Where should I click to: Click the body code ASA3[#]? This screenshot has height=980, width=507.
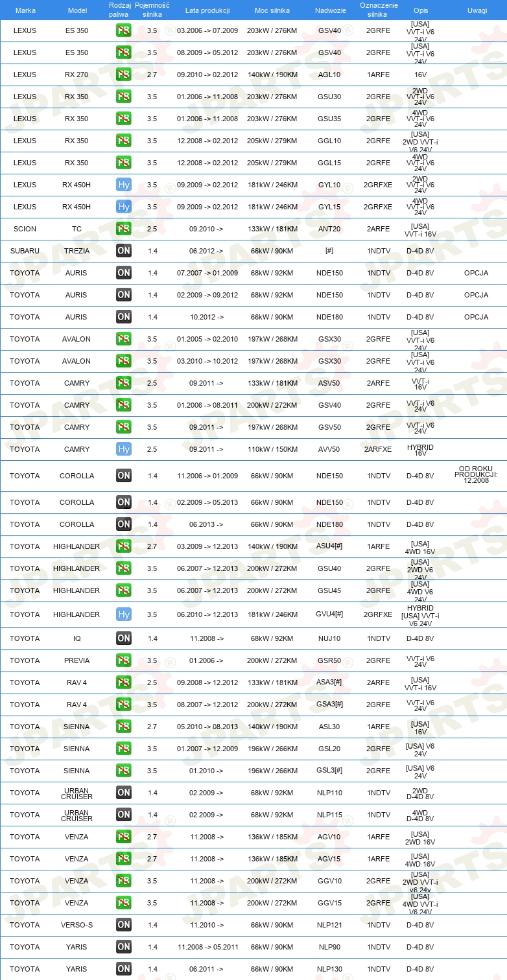[x=329, y=682]
